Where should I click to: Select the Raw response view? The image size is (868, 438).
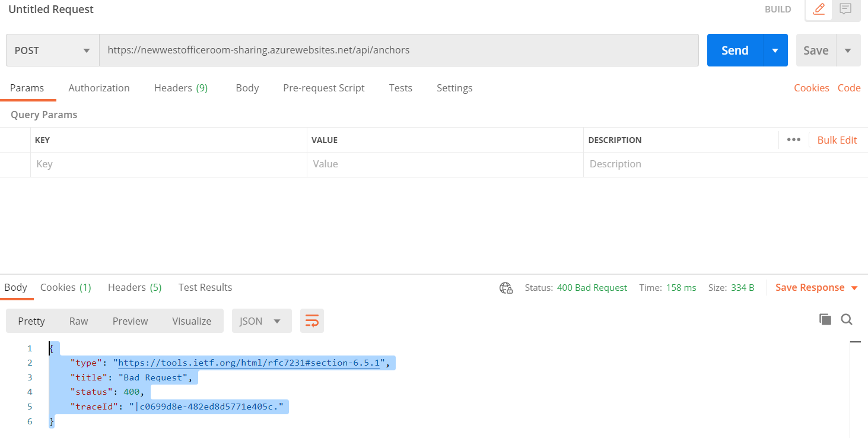pos(78,320)
